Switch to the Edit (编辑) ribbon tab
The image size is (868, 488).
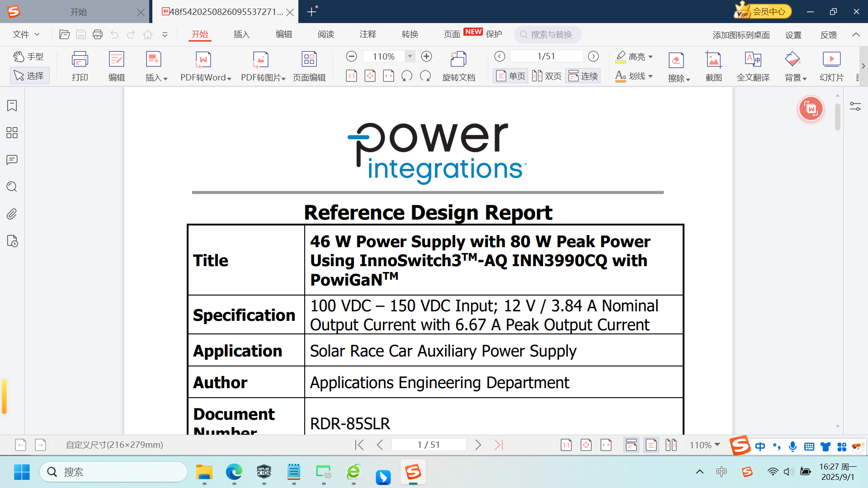pos(283,34)
